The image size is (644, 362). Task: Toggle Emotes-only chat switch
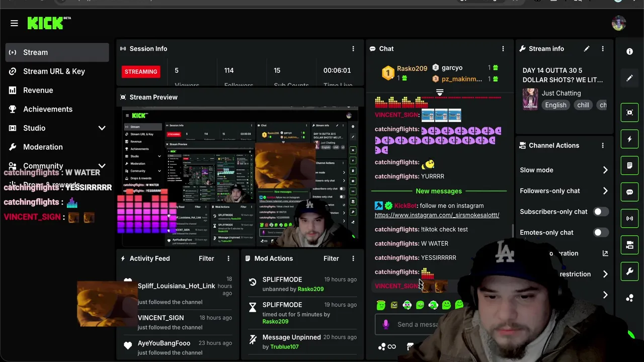point(600,232)
